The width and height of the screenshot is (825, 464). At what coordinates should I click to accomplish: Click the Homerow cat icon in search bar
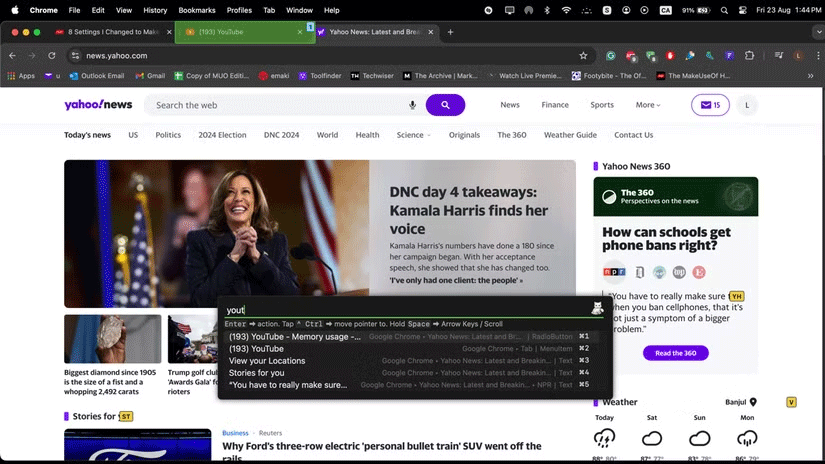click(x=597, y=308)
